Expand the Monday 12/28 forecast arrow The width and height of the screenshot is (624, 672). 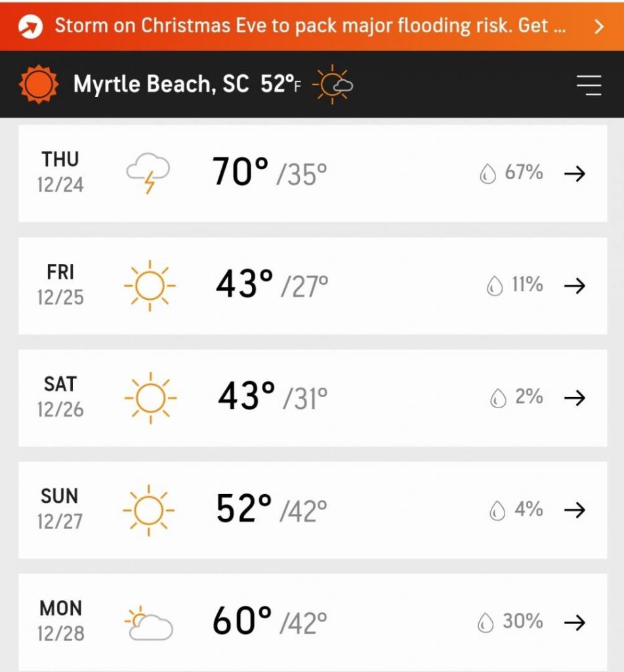(x=575, y=622)
